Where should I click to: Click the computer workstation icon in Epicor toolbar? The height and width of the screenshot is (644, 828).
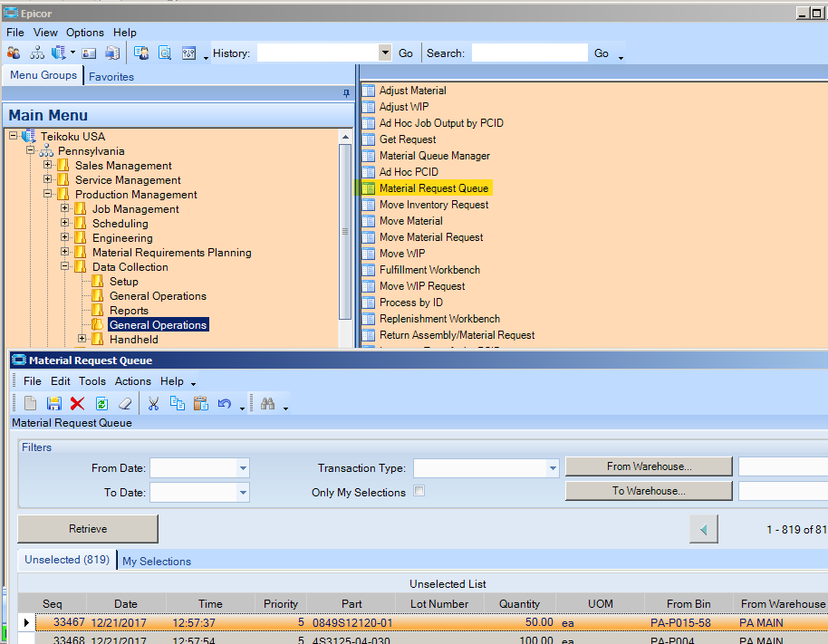click(x=112, y=53)
